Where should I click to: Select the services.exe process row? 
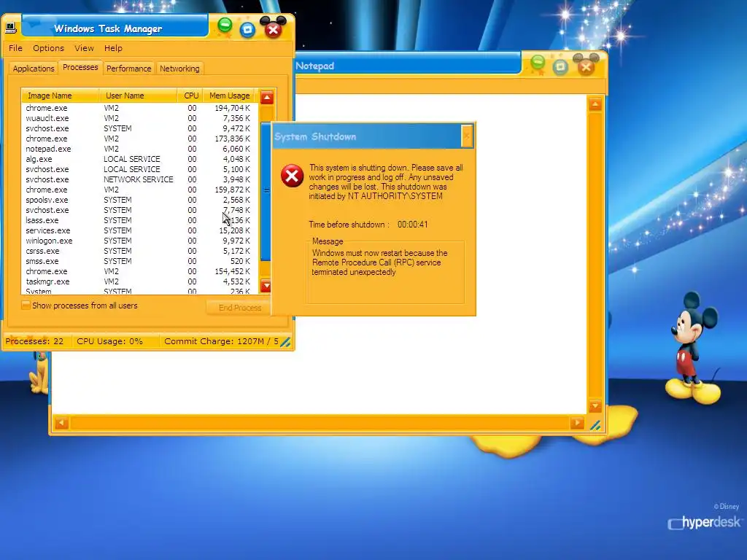coord(139,230)
